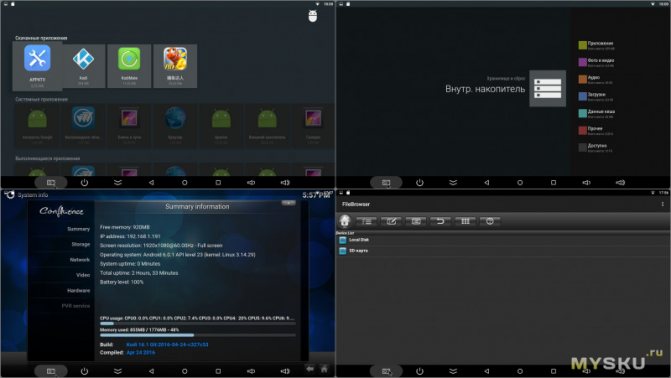Hide navigation bar chevron on FileBrowser screen

tap(453, 371)
